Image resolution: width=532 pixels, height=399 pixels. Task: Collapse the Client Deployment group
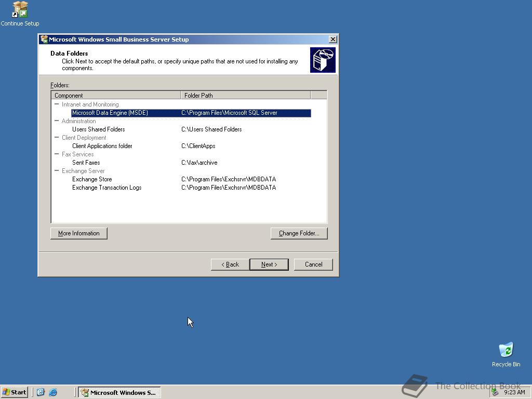[57, 137]
